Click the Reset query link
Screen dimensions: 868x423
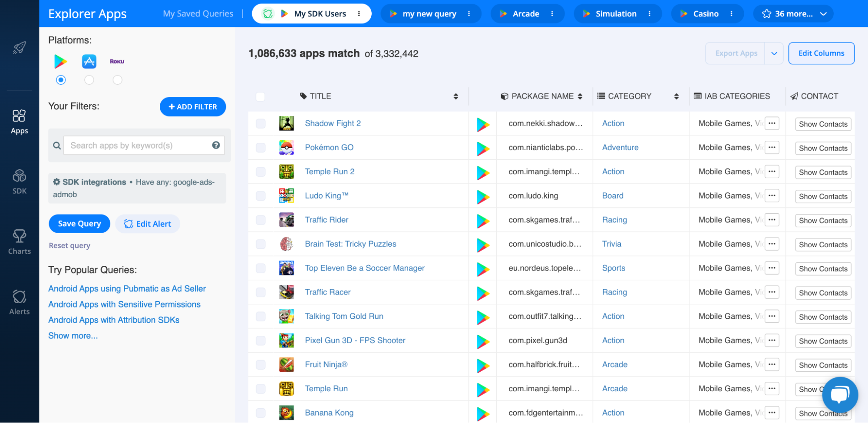click(x=69, y=245)
